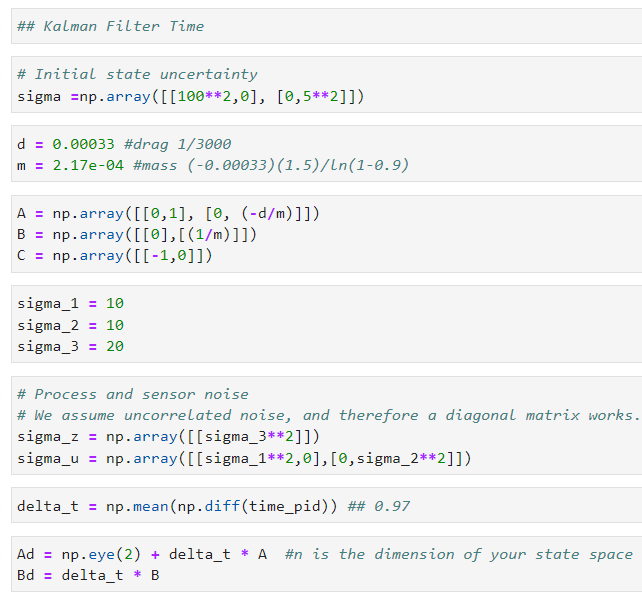Click the state space dimension comment
Screen dimensions: 642x603
click(459, 554)
